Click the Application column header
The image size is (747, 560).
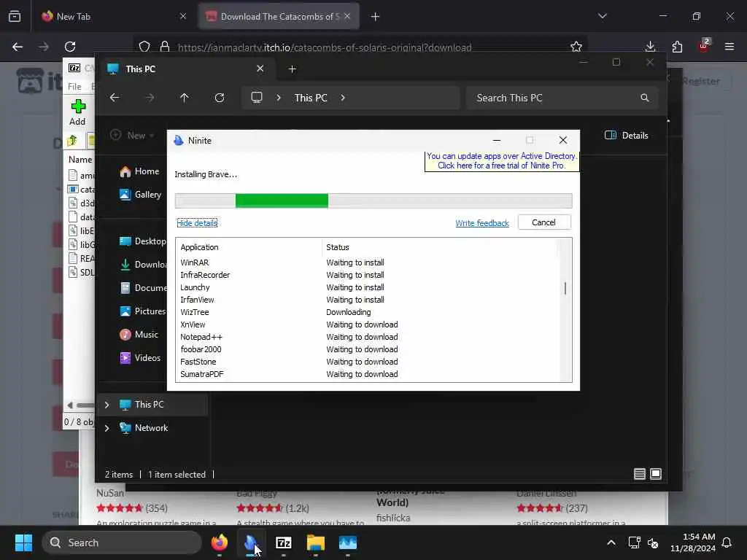pos(249,247)
